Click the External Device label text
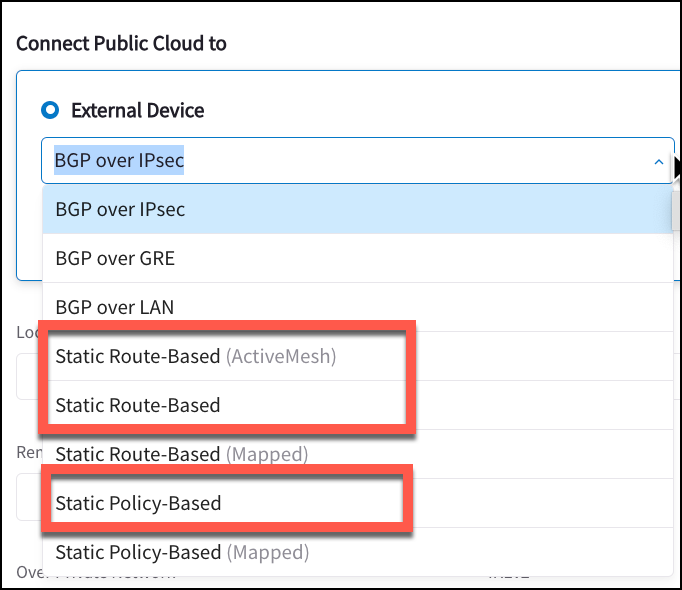The height and width of the screenshot is (590, 682). [x=137, y=110]
